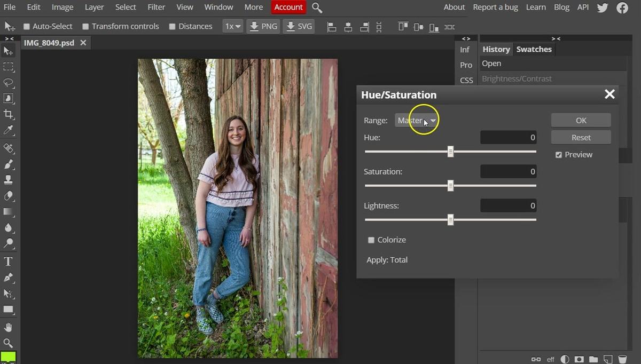Export using the PNG button

pyautogui.click(x=263, y=26)
